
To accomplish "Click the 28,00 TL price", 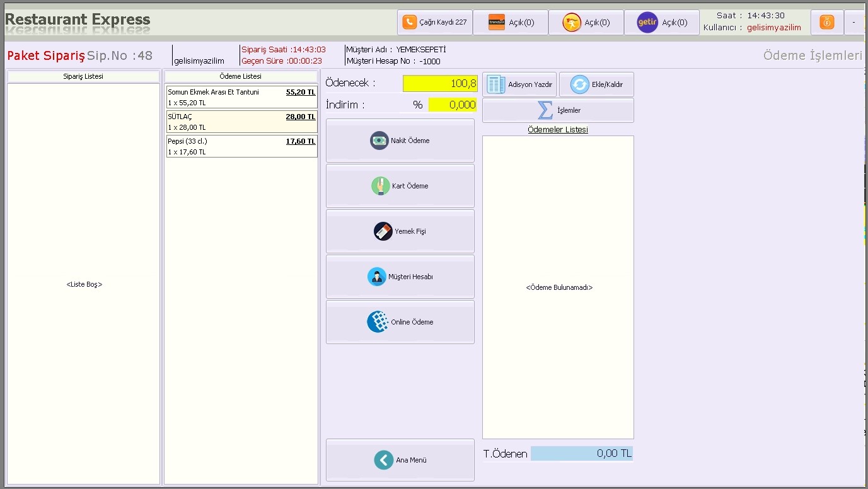I will 301,117.
